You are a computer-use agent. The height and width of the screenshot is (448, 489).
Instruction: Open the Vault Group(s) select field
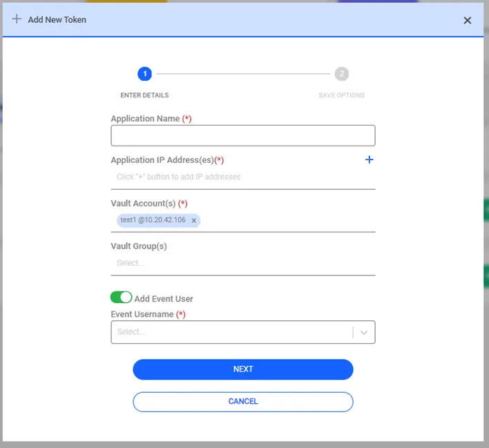(243, 263)
